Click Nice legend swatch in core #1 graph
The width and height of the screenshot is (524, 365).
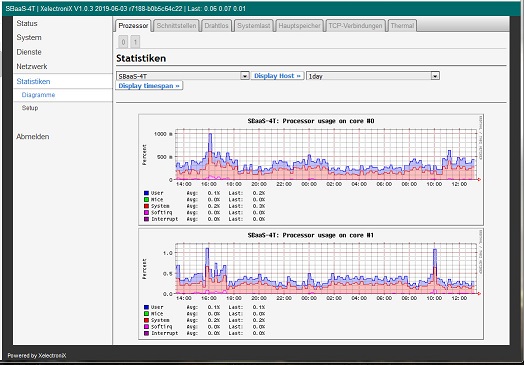pyautogui.click(x=146, y=314)
